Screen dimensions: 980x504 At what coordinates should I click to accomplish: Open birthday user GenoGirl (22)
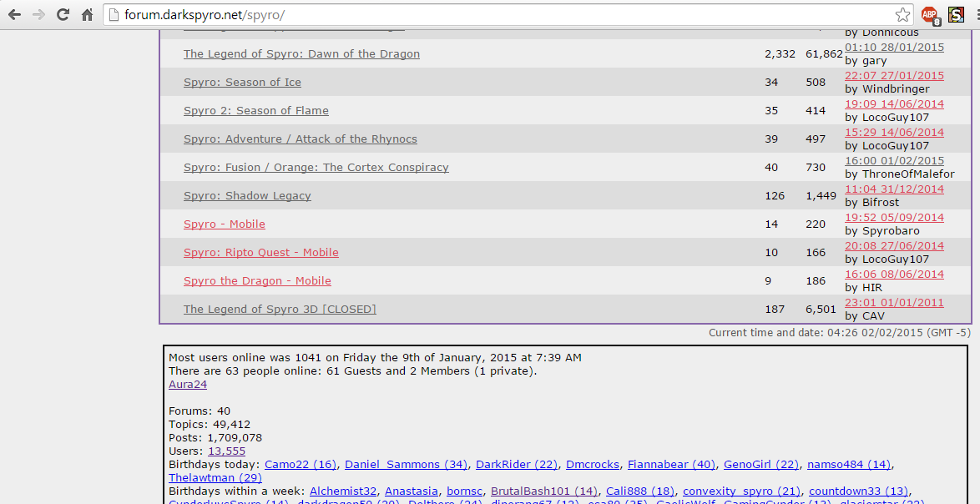(761, 465)
